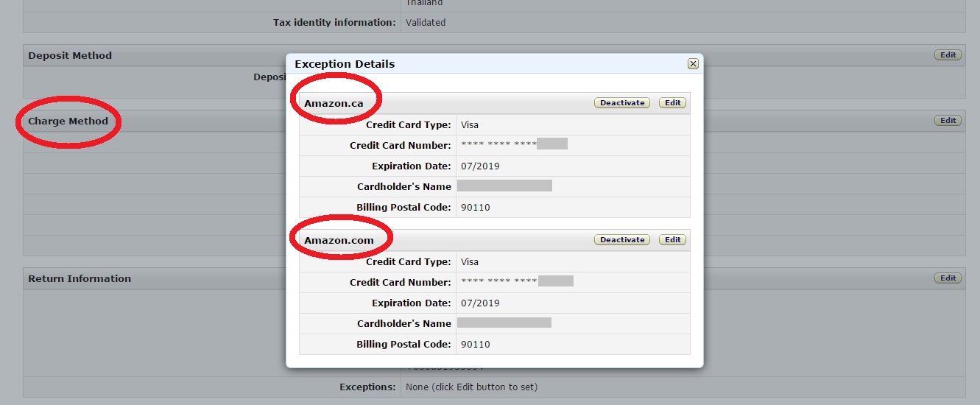Click the Validated tax status value
Image resolution: width=980 pixels, height=405 pixels.
[426, 22]
